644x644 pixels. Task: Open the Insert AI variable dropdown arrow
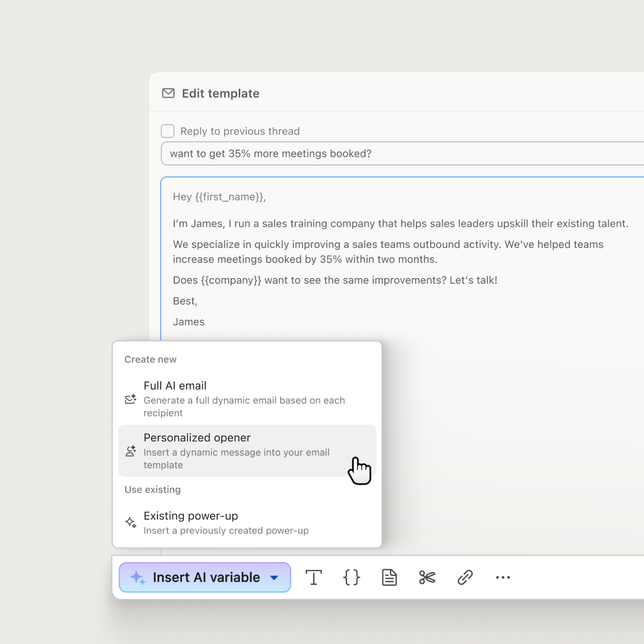[274, 577]
